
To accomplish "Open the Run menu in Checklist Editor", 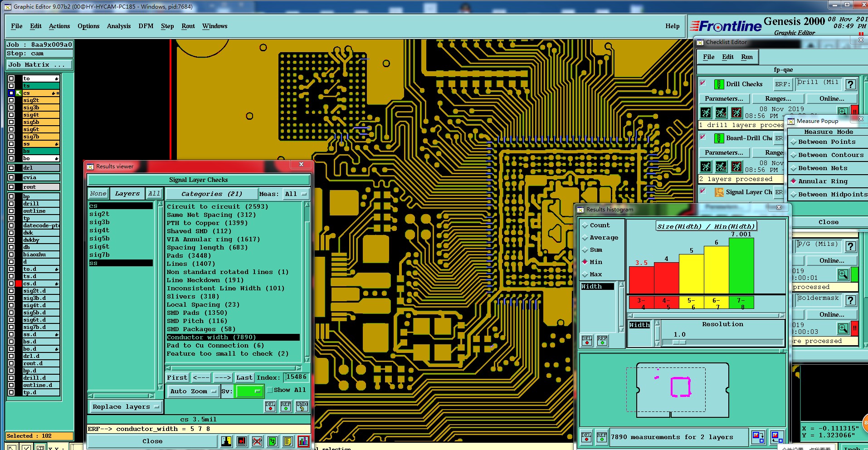I will [747, 57].
